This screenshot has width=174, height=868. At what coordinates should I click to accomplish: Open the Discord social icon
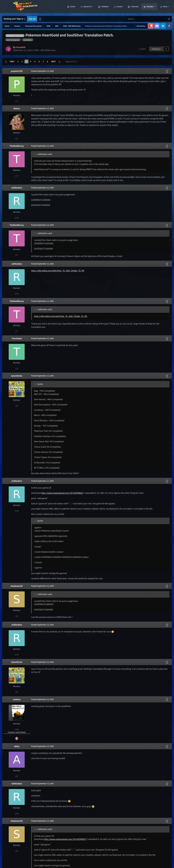157,26
